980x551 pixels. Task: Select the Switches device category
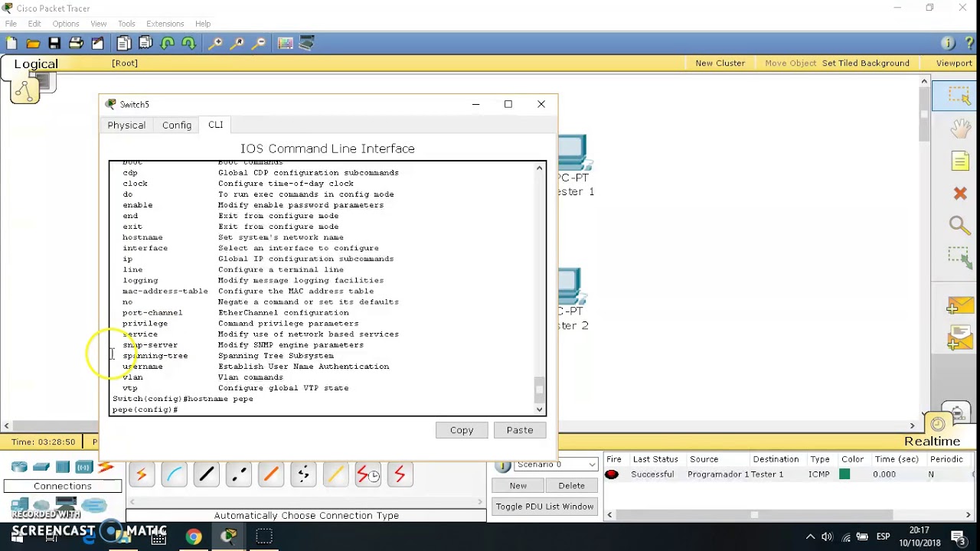41,467
